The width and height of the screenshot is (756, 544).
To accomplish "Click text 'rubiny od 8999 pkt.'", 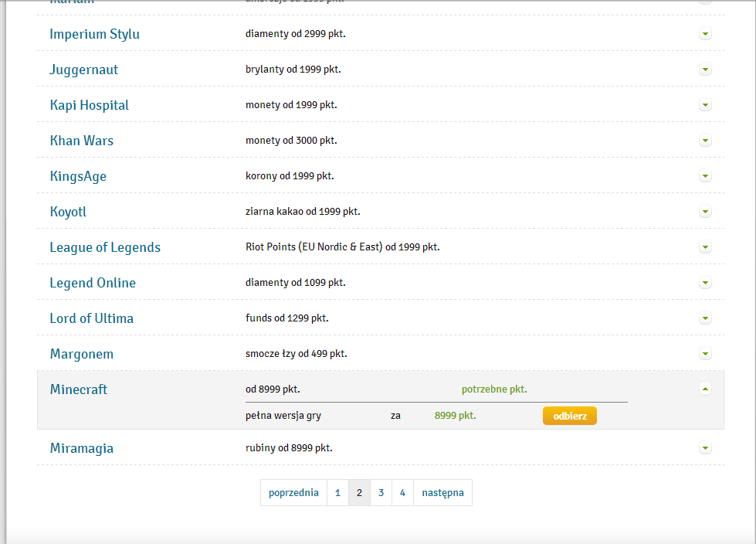I will 289,447.
